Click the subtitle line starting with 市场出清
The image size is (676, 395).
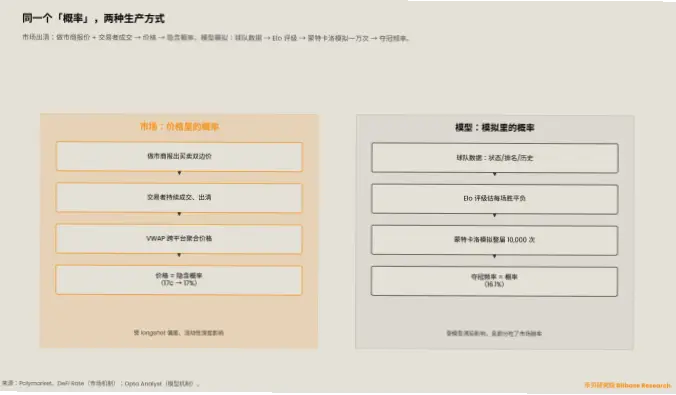pyautogui.click(x=216, y=38)
